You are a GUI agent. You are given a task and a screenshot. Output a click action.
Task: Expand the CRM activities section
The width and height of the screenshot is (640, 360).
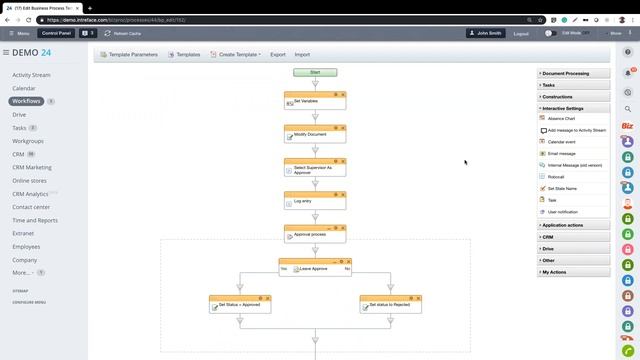pyautogui.click(x=573, y=237)
